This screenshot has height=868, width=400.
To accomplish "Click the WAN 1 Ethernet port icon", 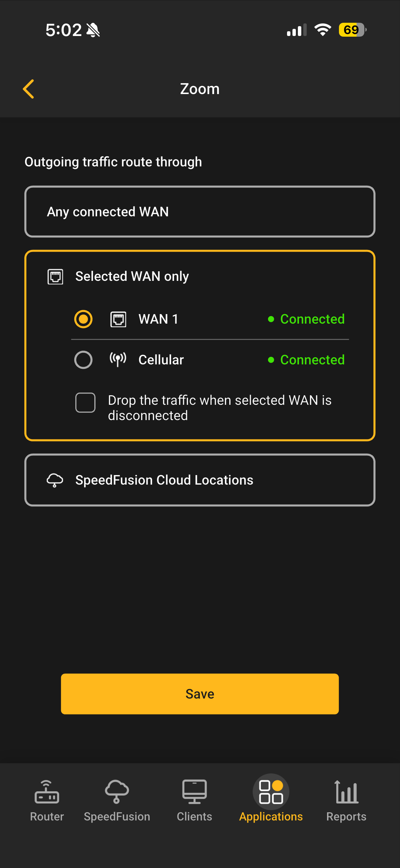I will (118, 320).
